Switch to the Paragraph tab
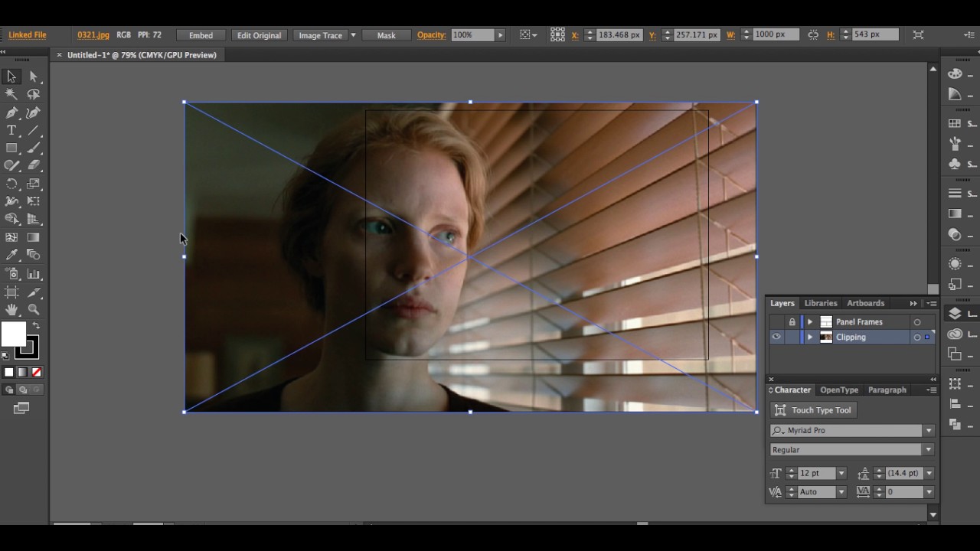 click(x=887, y=390)
